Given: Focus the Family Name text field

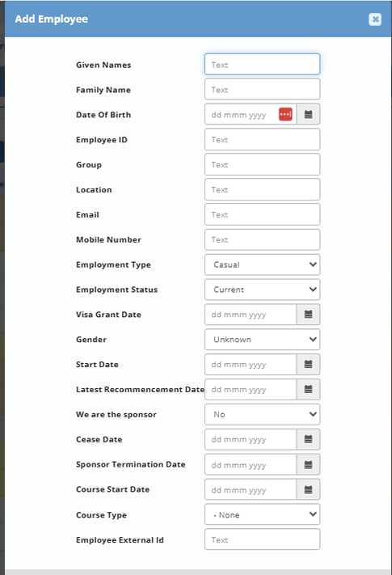Looking at the screenshot, I should click(x=263, y=90).
